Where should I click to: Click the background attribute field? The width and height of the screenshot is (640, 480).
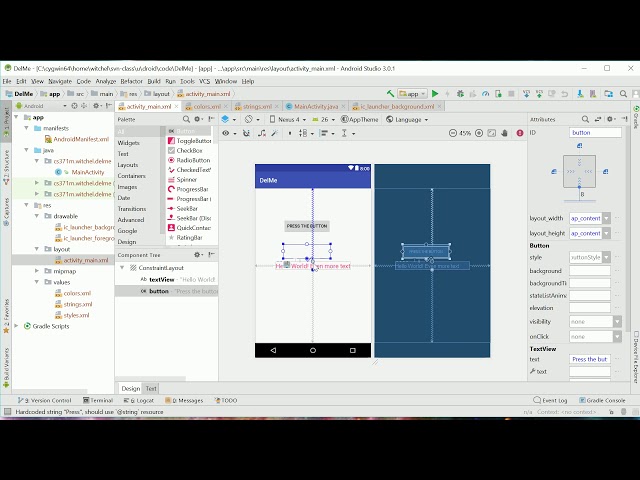pyautogui.click(x=590, y=271)
